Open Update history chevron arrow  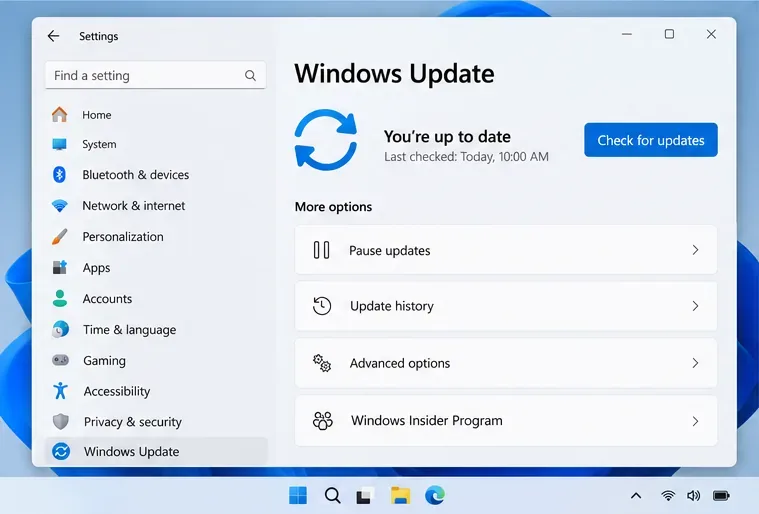696,306
